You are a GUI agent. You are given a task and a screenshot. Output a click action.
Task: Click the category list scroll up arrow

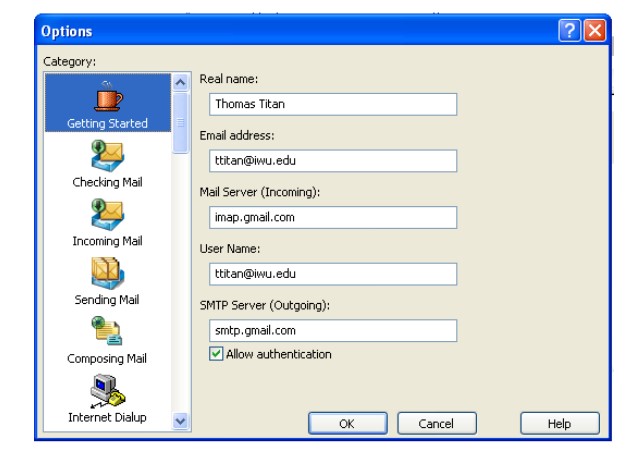(180, 83)
